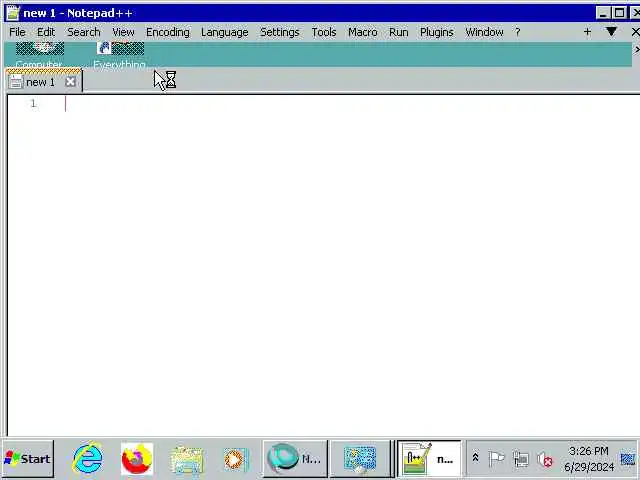Open the Start menu

[x=28, y=459]
